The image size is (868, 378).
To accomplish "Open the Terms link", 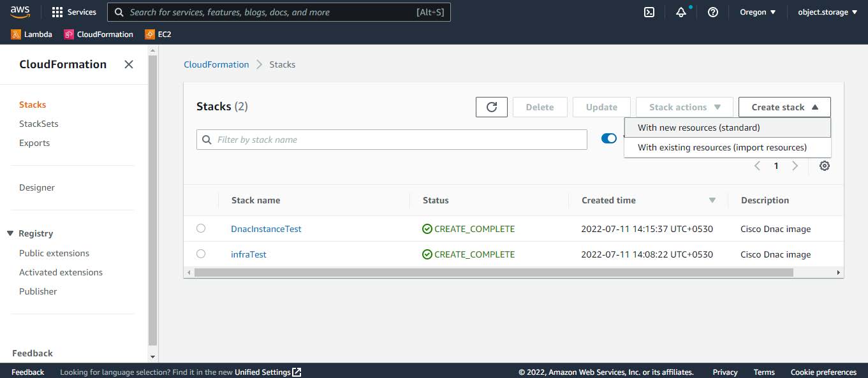I will coord(764,372).
